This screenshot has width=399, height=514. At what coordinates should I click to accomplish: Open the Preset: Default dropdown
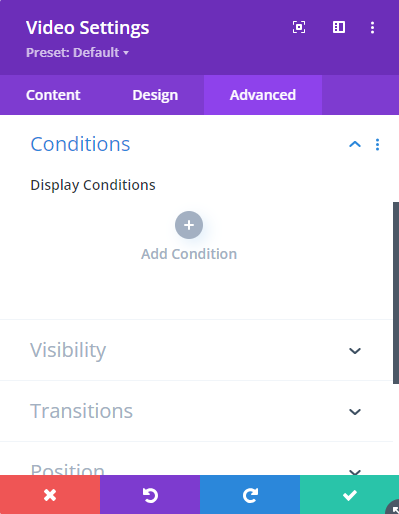pos(78,53)
